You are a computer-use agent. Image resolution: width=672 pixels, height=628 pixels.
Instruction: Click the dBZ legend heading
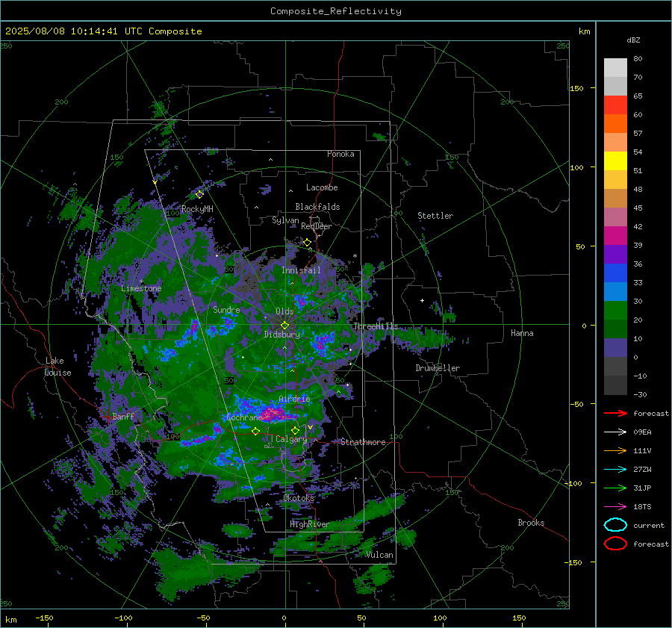point(633,40)
